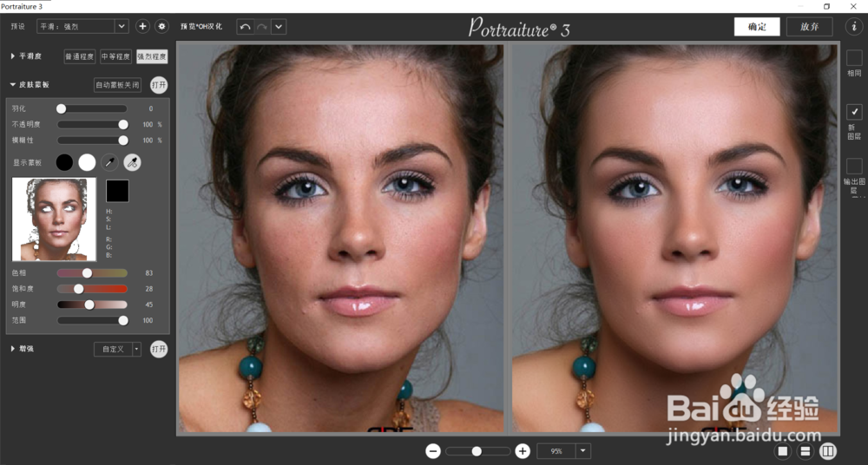The image size is (868, 465).
Task: Toggle enhancements 打开 on-off button
Action: coord(159,349)
